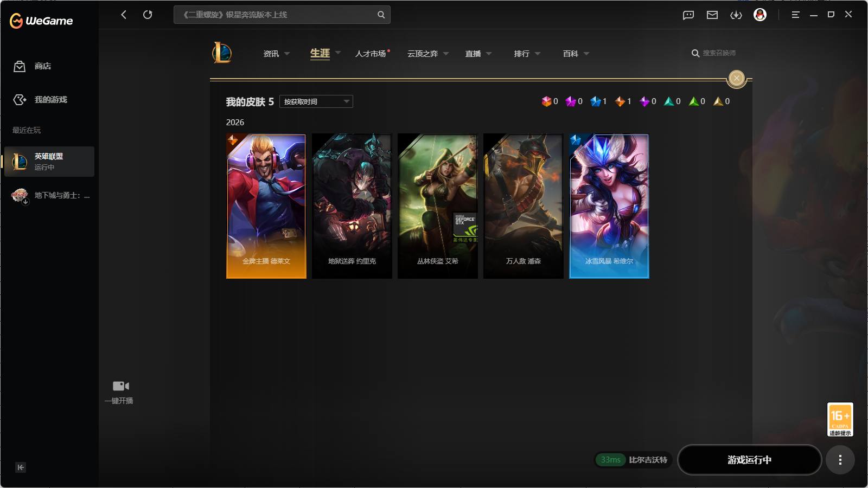The image size is (868, 488).
Task: Refresh the page with reload icon
Action: pyautogui.click(x=148, y=15)
